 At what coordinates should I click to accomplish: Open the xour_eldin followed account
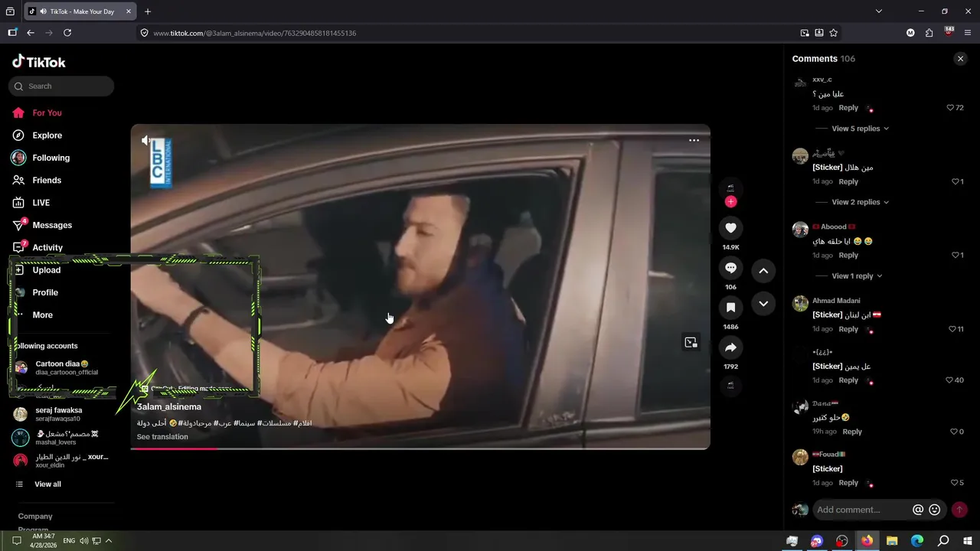(x=61, y=461)
